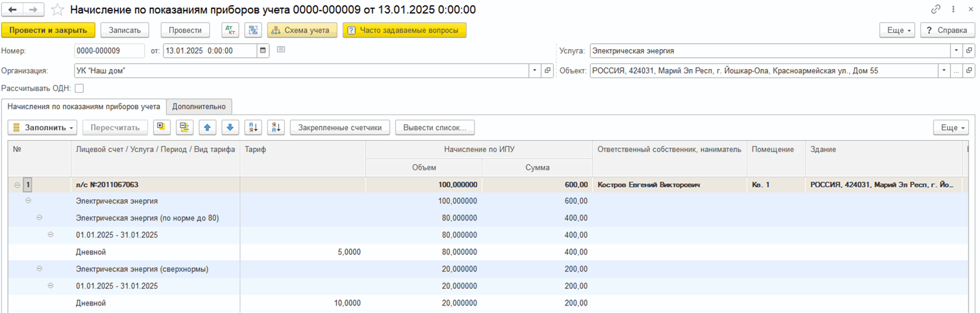Move row up with blue arrow
The height and width of the screenshot is (313, 980).
click(207, 127)
